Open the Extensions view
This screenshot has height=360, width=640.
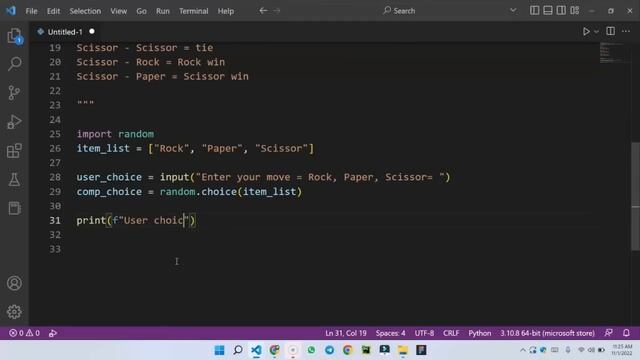[14, 151]
